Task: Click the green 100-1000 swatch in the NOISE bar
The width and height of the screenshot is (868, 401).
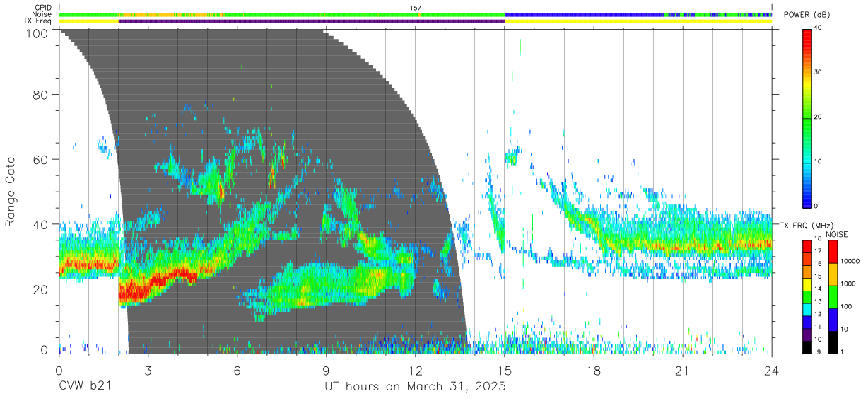Action: (x=832, y=297)
